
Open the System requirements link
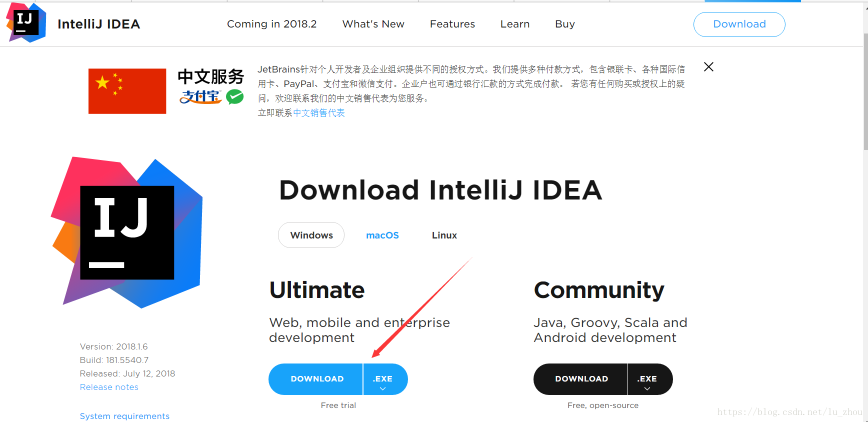click(x=124, y=416)
